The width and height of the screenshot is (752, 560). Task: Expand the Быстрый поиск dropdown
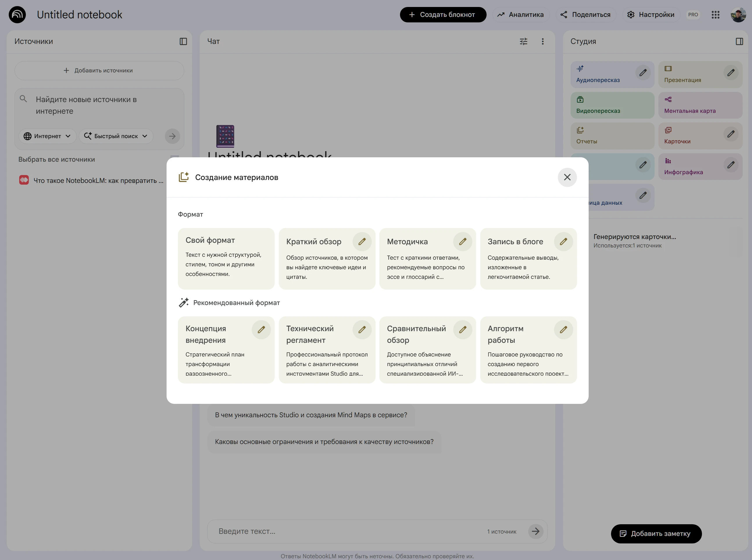pos(116,136)
